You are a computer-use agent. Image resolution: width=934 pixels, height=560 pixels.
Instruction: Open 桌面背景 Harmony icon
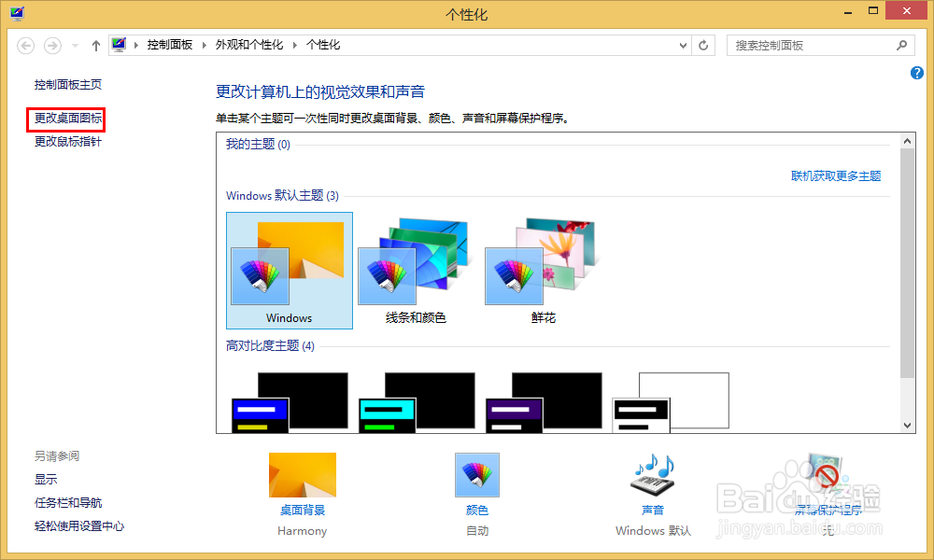pos(303,475)
